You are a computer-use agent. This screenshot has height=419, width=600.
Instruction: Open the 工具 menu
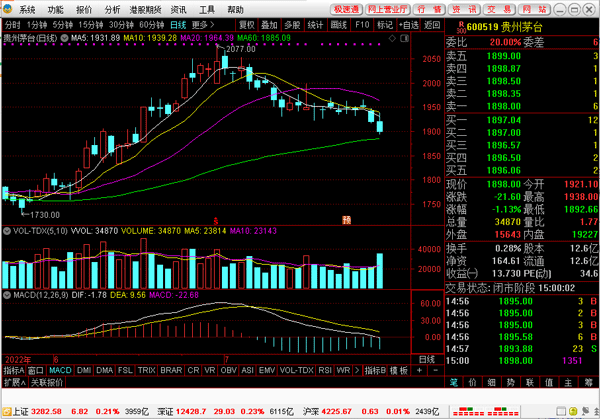click(207, 10)
